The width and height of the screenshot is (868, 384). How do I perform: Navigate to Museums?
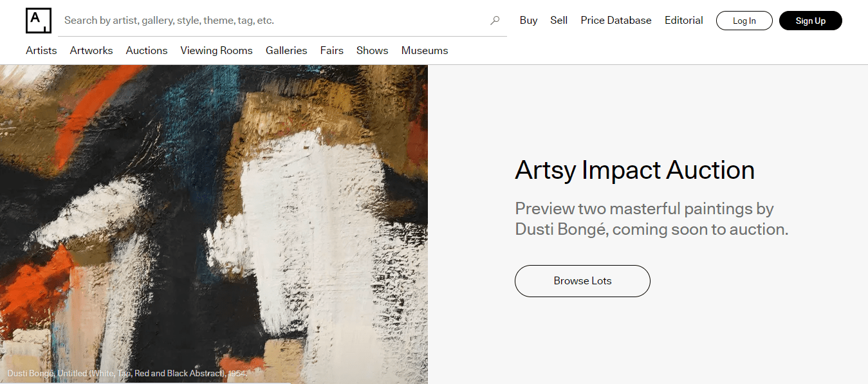(425, 50)
